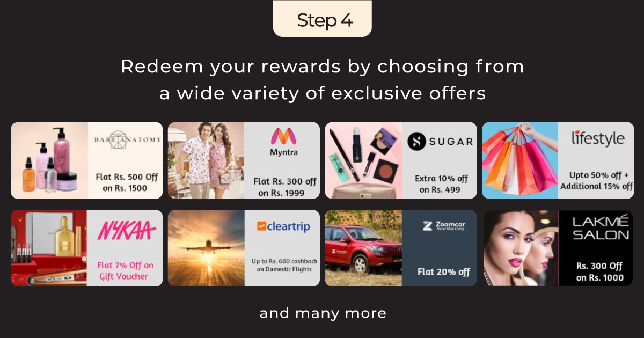Open the Step 4 label badge
The image size is (644, 338).
323,19
